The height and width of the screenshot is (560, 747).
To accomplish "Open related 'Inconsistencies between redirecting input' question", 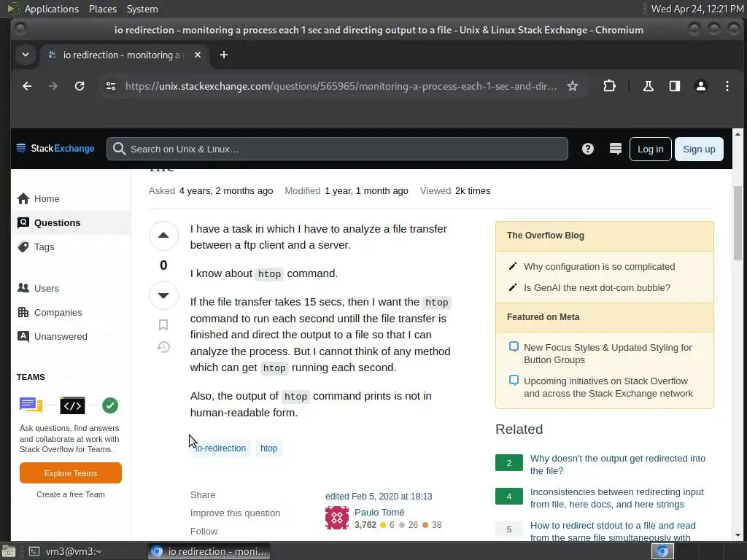I will pyautogui.click(x=616, y=498).
